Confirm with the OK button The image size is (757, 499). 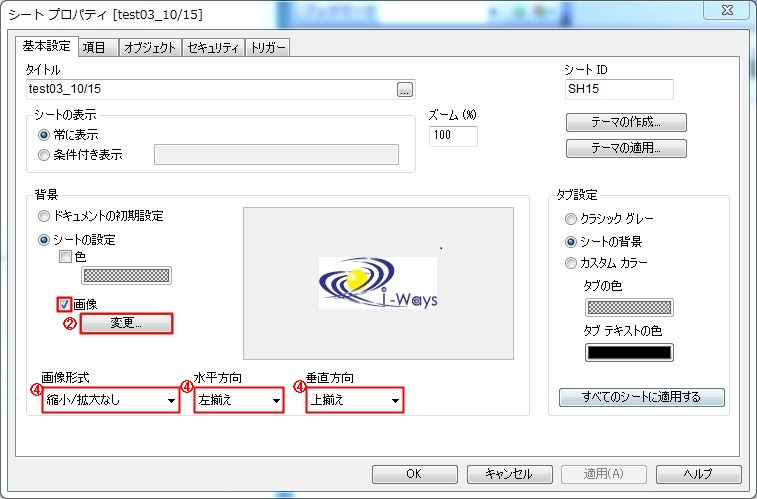point(415,474)
